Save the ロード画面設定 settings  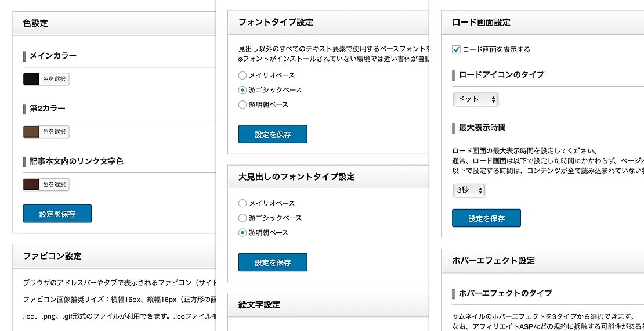[x=486, y=218]
